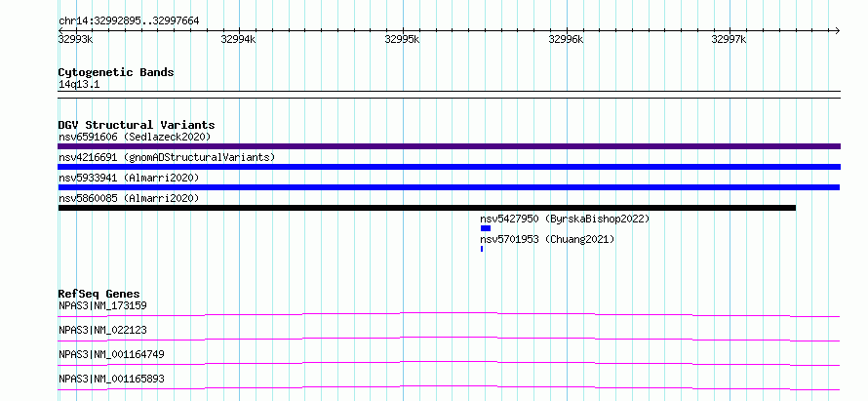Image resolution: width=868 pixels, height=401 pixels.
Task: Click the NPAS3|NM_022123 transcript label
Action: point(102,330)
